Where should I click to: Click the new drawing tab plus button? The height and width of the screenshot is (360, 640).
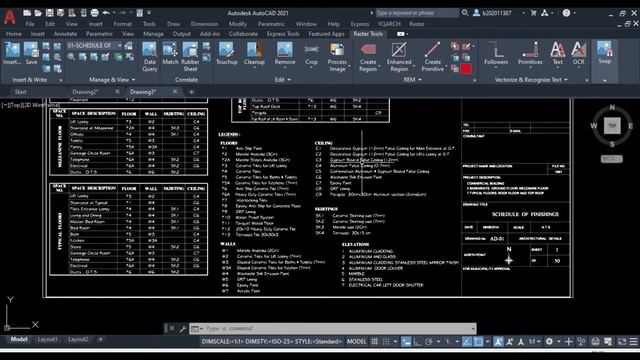tap(191, 92)
